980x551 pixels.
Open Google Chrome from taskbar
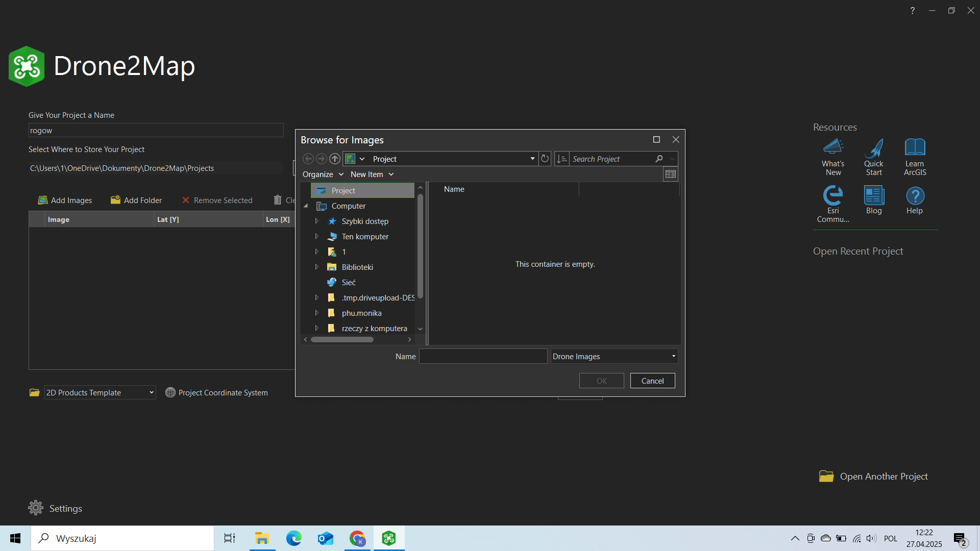pos(357,538)
